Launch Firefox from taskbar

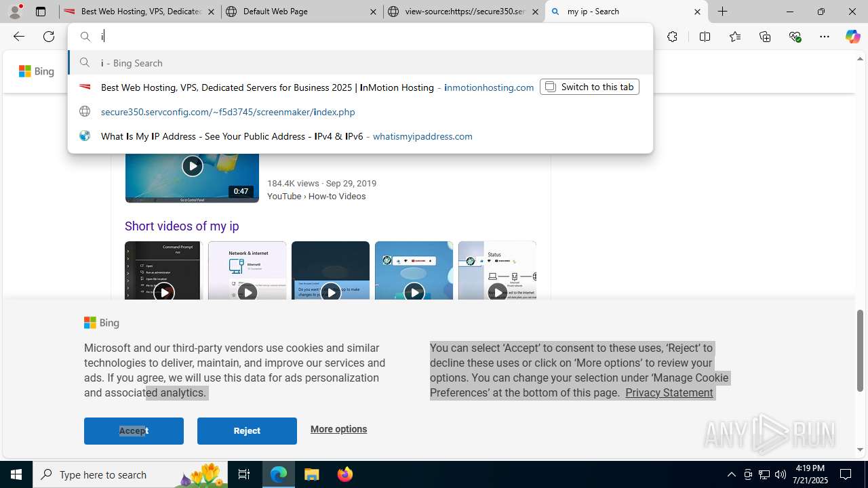[344, 474]
